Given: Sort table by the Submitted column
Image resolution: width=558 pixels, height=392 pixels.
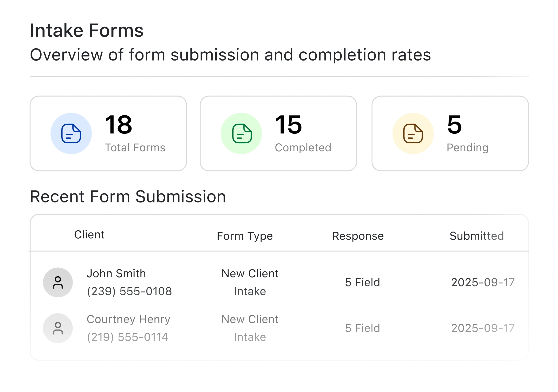Looking at the screenshot, I should (x=477, y=235).
